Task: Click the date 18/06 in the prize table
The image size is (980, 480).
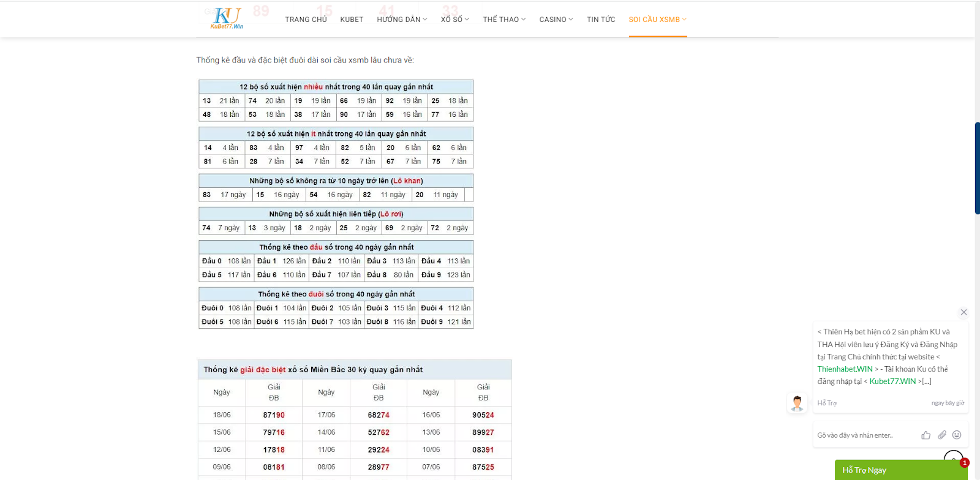Action: (x=222, y=415)
